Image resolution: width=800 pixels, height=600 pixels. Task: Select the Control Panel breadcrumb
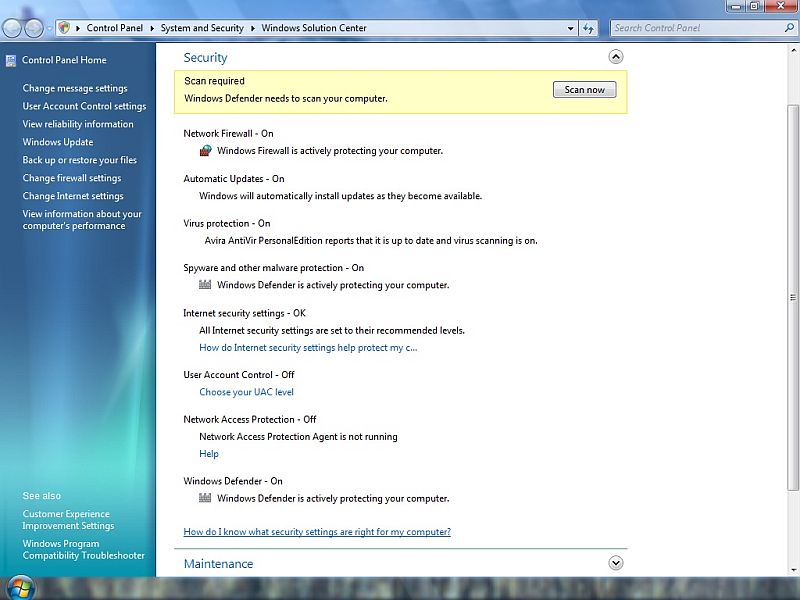click(115, 28)
